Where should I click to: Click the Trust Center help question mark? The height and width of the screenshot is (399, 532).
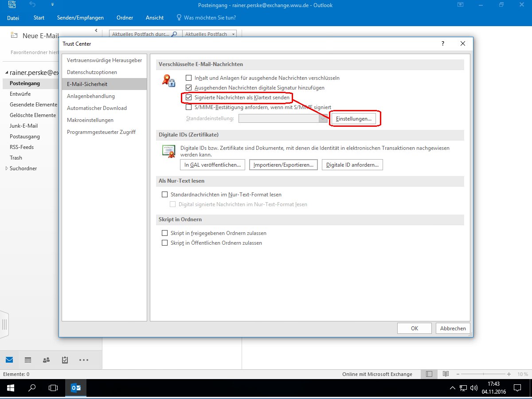point(442,43)
